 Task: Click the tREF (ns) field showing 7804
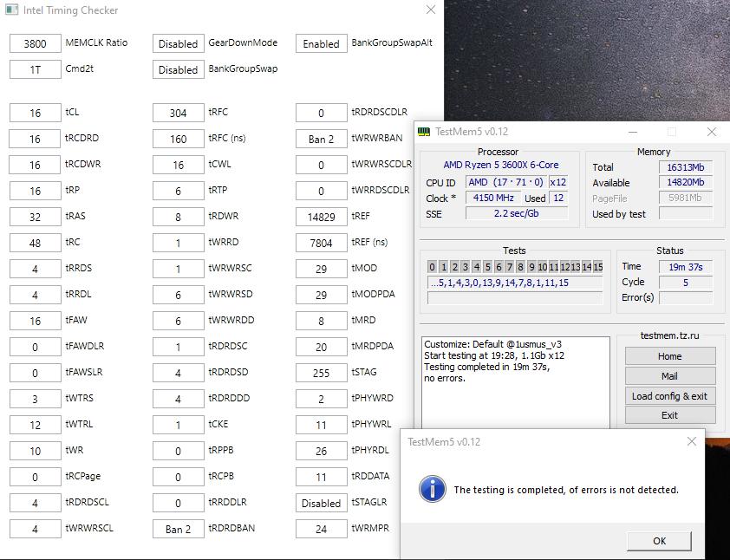[322, 243]
